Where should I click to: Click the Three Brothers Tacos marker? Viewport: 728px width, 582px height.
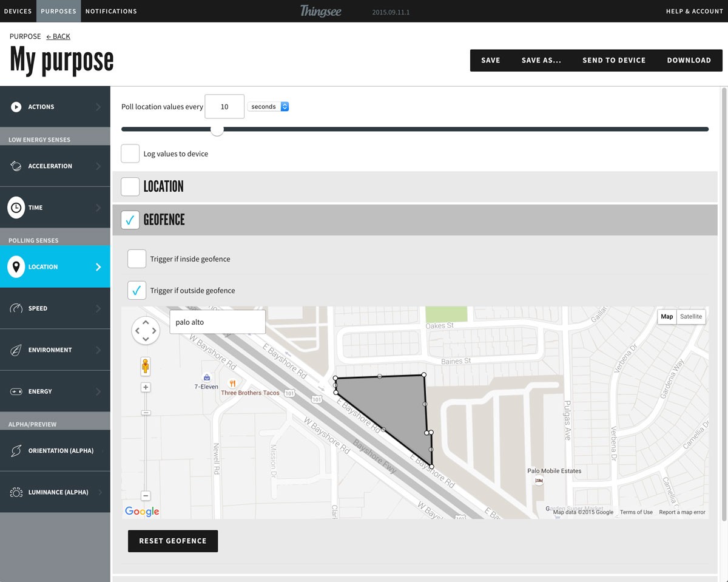coord(232,383)
